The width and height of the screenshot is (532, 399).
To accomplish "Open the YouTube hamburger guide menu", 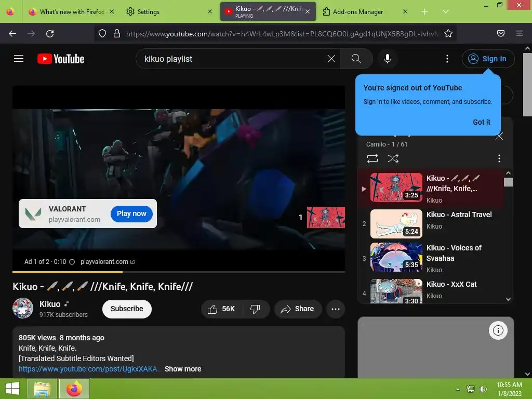I will pyautogui.click(x=19, y=59).
